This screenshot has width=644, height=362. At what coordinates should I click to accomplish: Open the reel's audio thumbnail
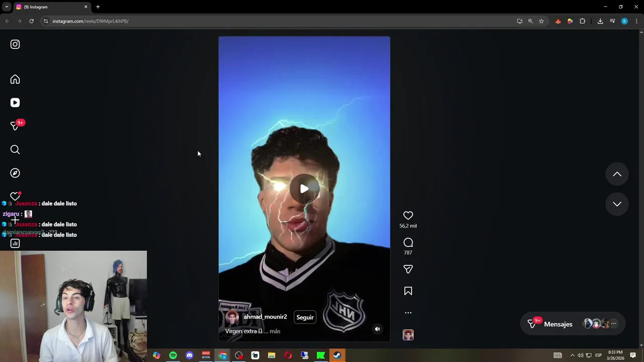[x=408, y=335]
